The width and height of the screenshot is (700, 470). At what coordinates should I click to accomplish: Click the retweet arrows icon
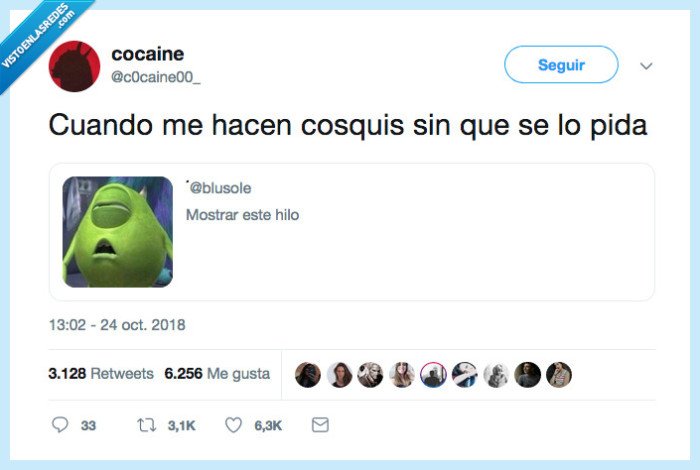coord(146,425)
